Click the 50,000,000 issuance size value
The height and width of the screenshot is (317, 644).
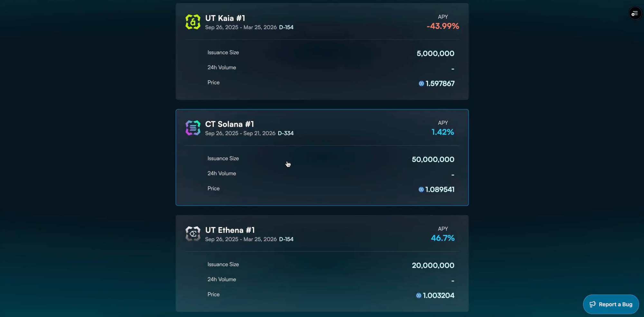pos(433,159)
